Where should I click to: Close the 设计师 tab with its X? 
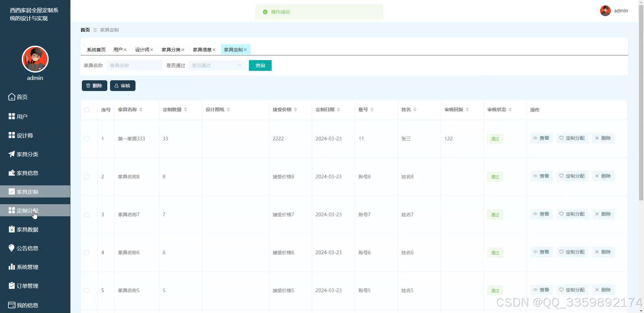pos(152,50)
